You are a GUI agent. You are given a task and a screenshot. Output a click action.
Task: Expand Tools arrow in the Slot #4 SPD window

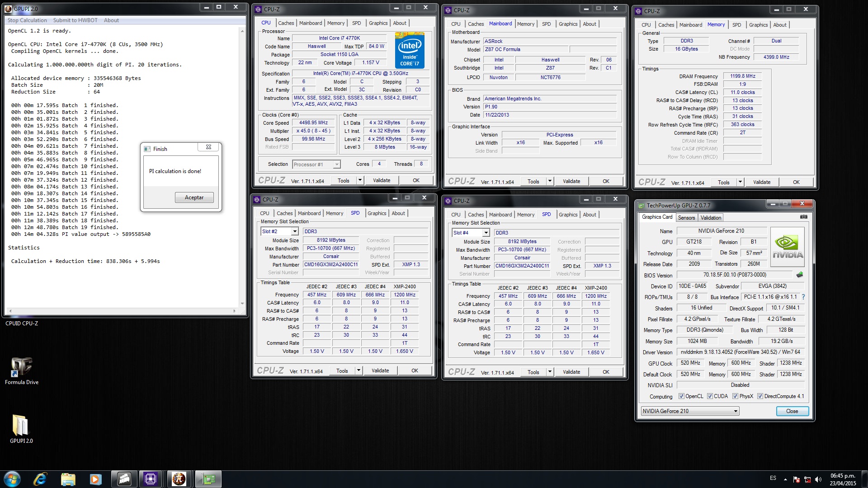(550, 372)
